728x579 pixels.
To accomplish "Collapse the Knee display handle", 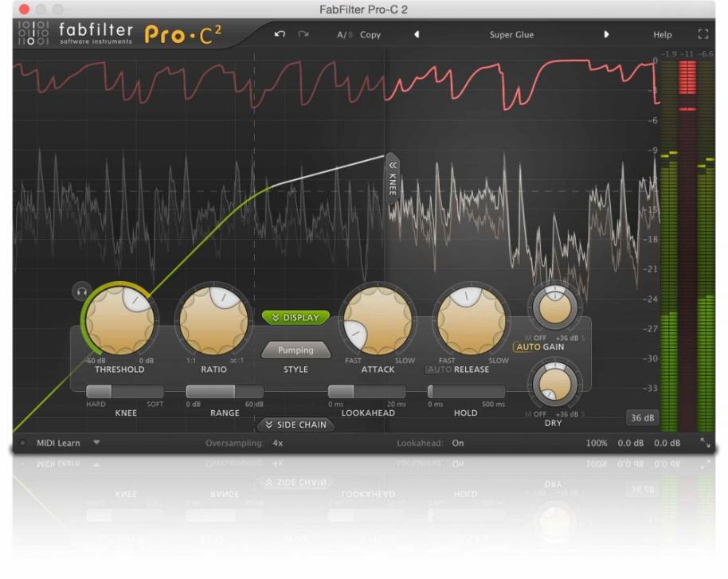I will [393, 178].
